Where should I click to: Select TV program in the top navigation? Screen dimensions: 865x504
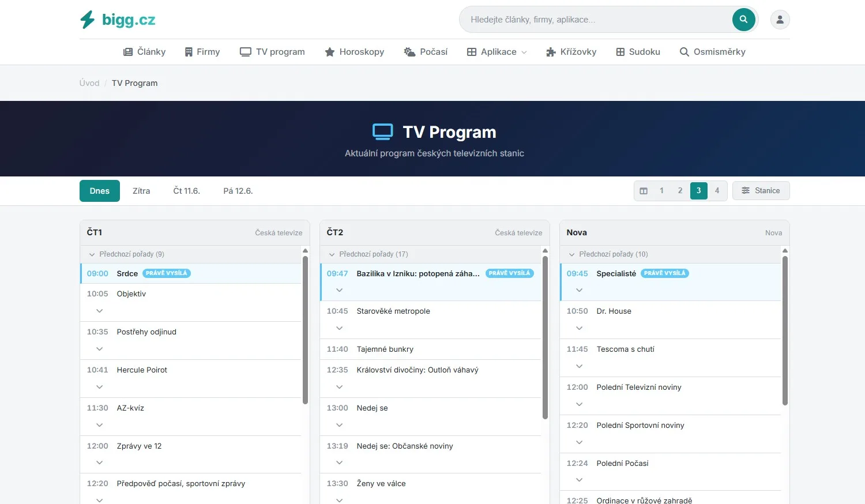[x=272, y=52]
